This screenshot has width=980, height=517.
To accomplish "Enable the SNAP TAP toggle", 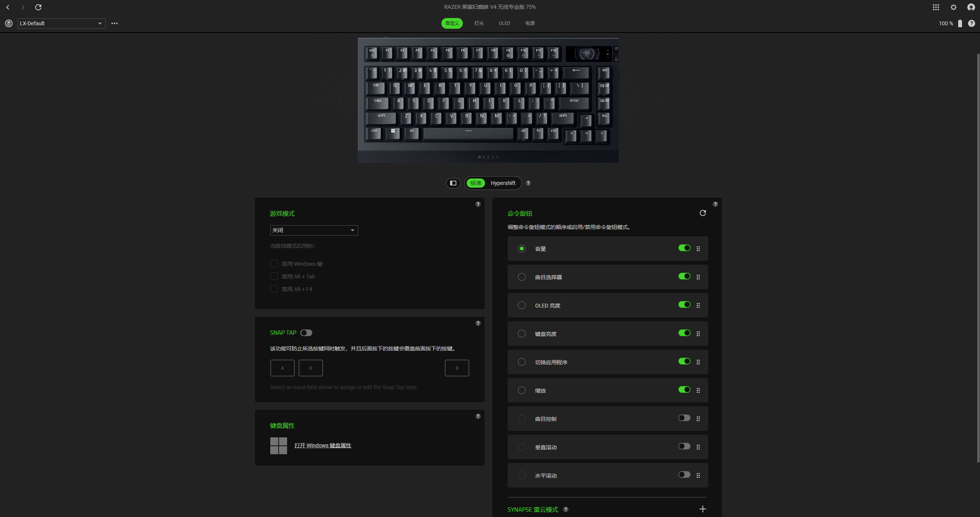I will point(306,333).
